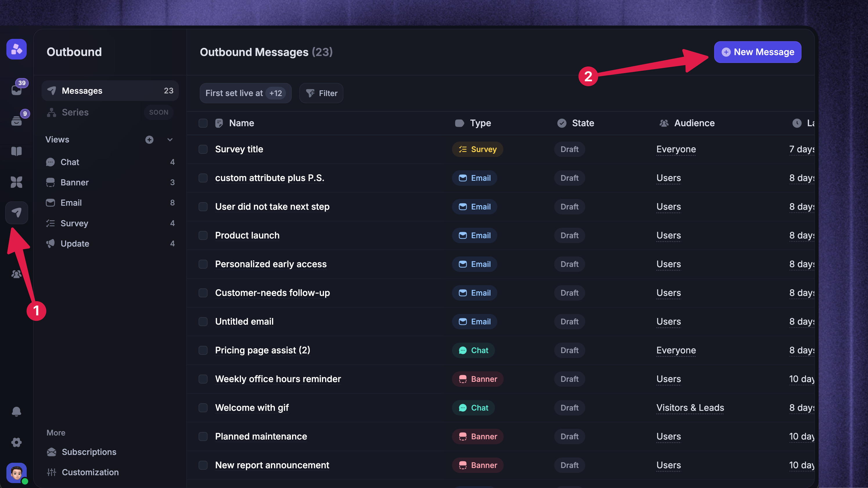This screenshot has width=868, height=488.
Task: Click the Email type tag on Untitled email
Action: point(474,321)
